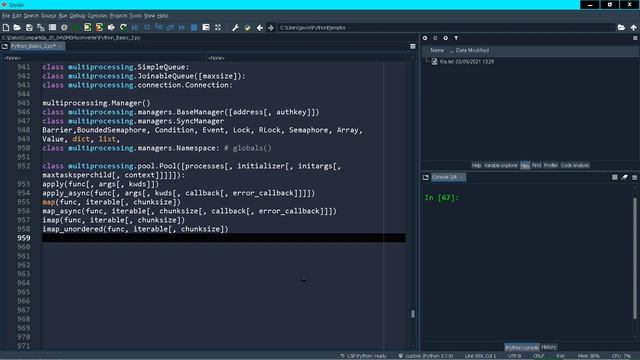Run cell and advance to next
This screenshot has height=360, width=640.
[x=99, y=27]
